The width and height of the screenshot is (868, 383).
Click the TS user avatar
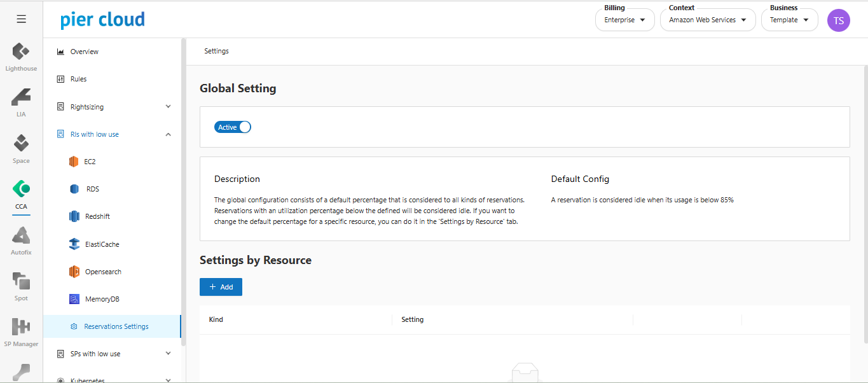click(838, 20)
